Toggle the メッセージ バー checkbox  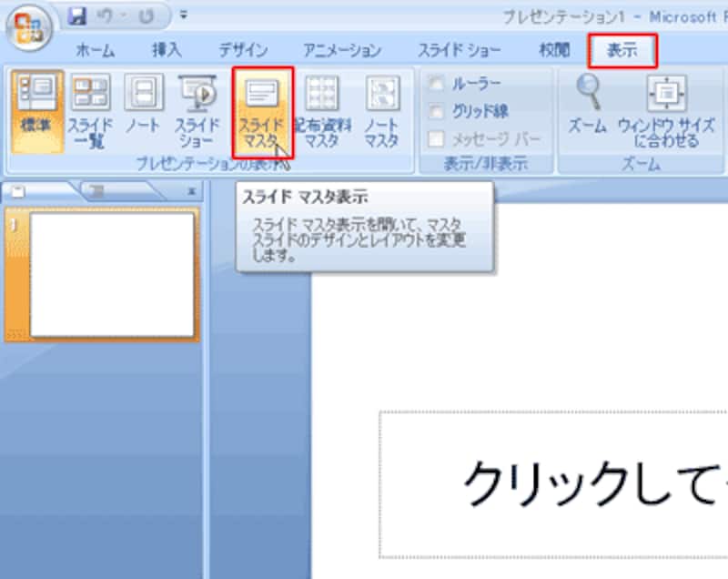(x=436, y=138)
